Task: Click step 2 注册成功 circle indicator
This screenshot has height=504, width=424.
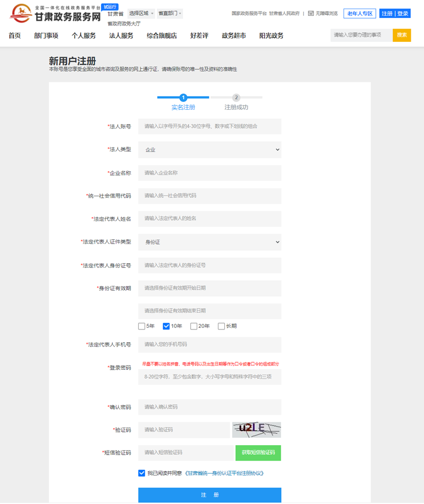Action: pos(236,98)
